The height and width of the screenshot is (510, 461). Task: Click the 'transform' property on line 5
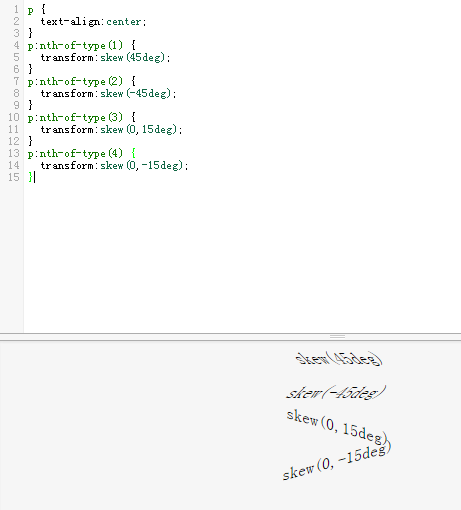click(x=67, y=58)
